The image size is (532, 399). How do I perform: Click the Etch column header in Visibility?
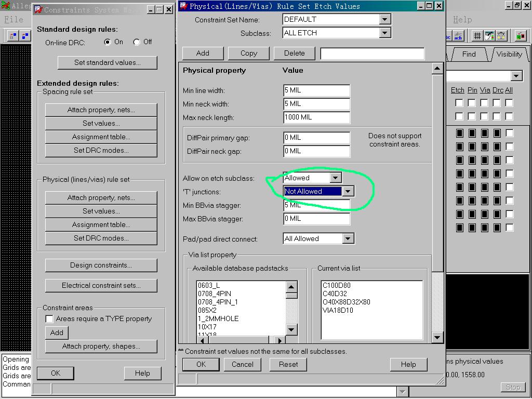pos(457,90)
